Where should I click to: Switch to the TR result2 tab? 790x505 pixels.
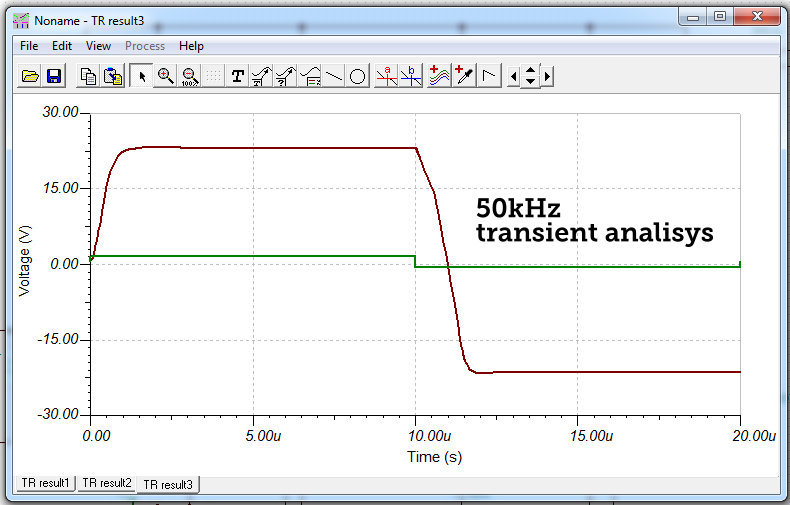(x=107, y=483)
